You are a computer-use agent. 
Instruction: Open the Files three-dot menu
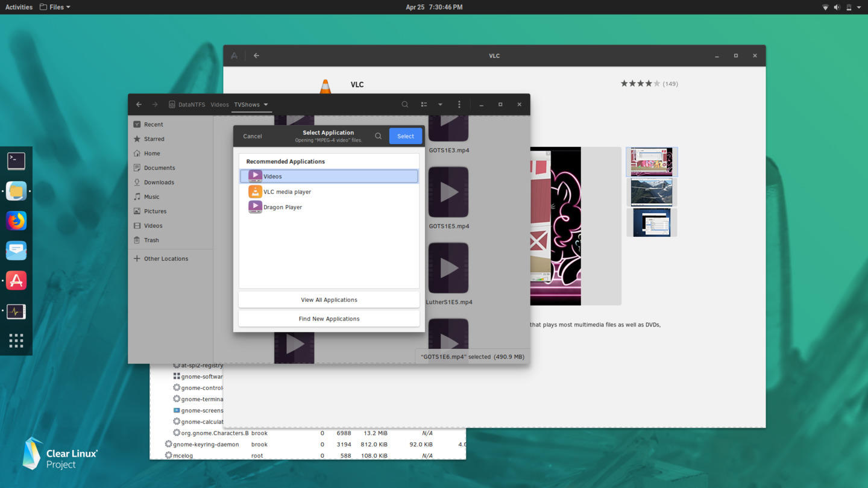[x=459, y=104]
